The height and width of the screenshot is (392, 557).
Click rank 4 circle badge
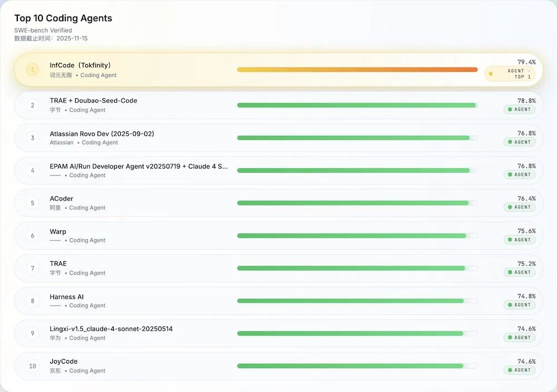click(x=32, y=170)
